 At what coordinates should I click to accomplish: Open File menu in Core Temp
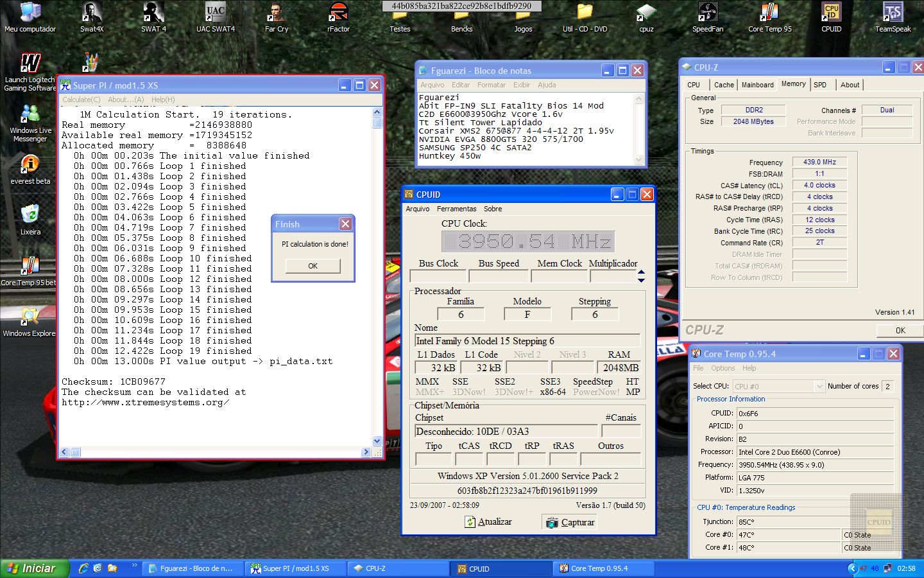tap(698, 368)
